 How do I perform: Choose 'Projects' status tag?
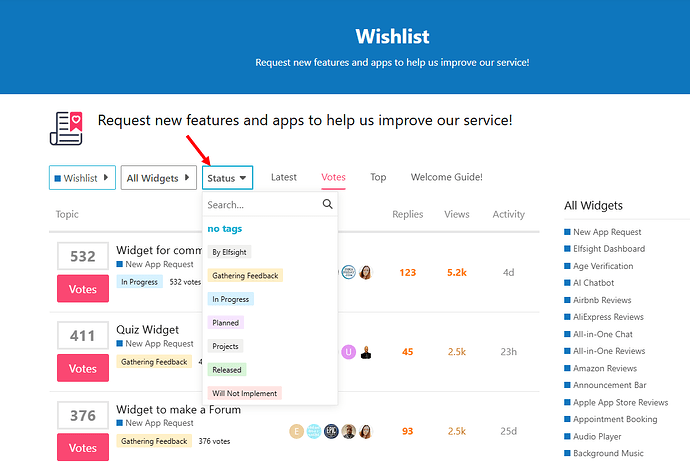point(225,346)
